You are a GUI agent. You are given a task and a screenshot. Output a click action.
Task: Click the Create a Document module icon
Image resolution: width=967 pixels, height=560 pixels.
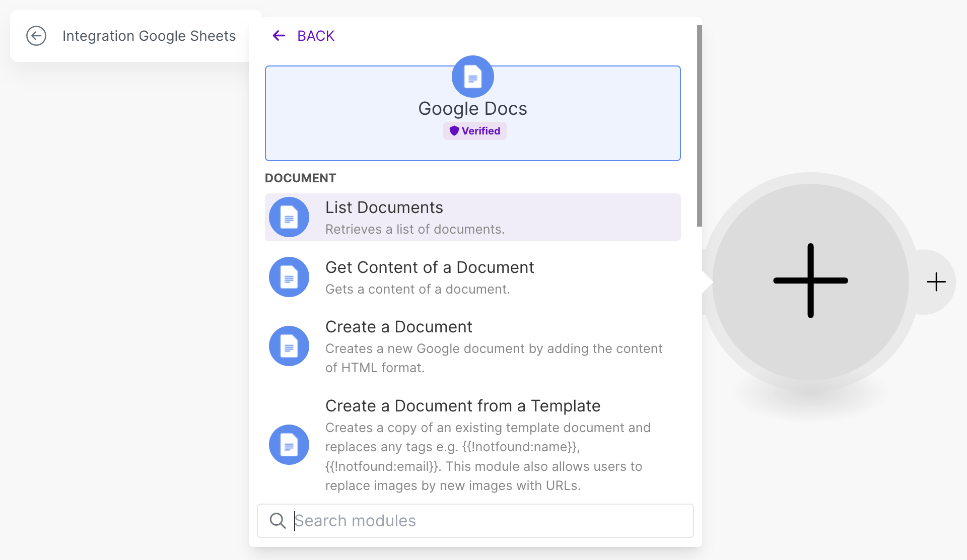tap(289, 346)
